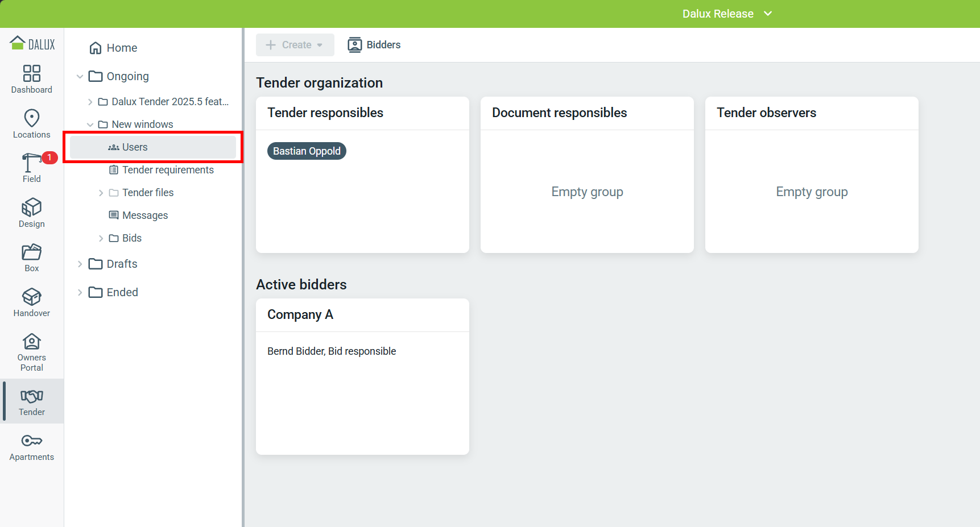This screenshot has height=527, width=980.
Task: Open the Apartments module
Action: (32, 447)
